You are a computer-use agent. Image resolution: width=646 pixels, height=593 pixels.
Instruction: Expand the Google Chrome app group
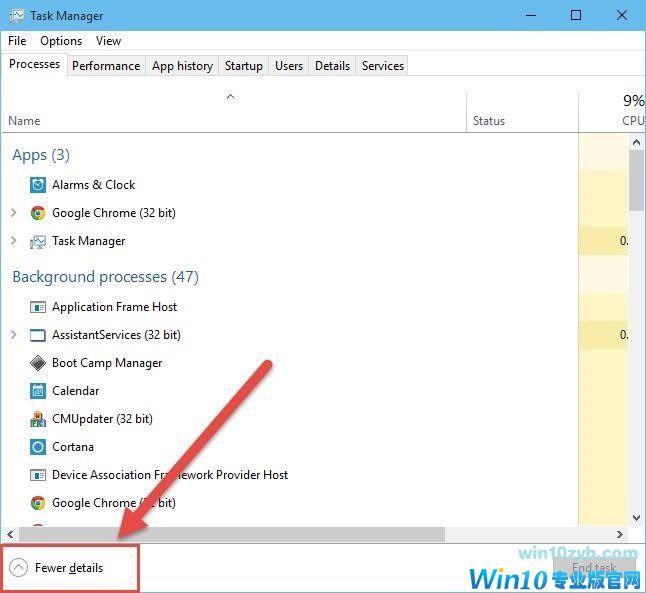pos(14,213)
